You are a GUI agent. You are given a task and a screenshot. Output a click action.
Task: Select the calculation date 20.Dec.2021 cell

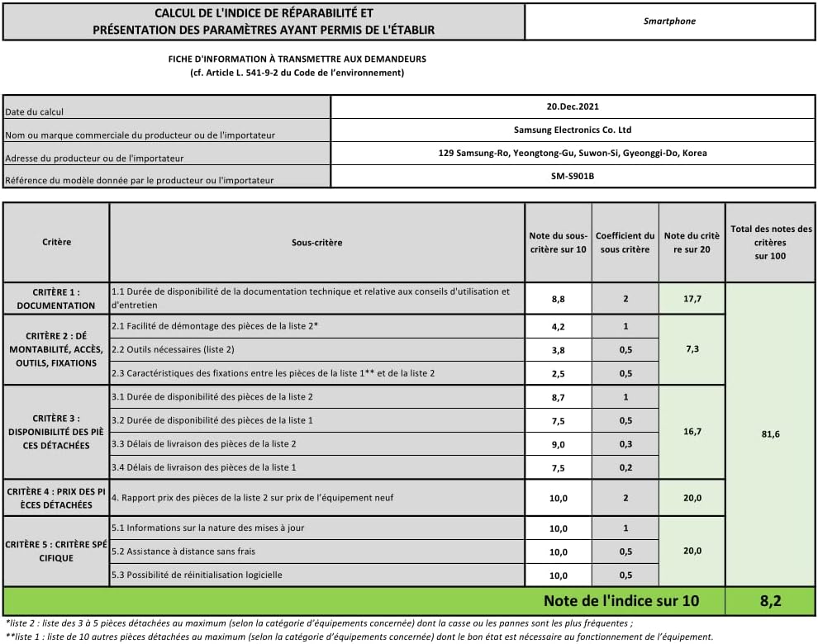pos(573,107)
